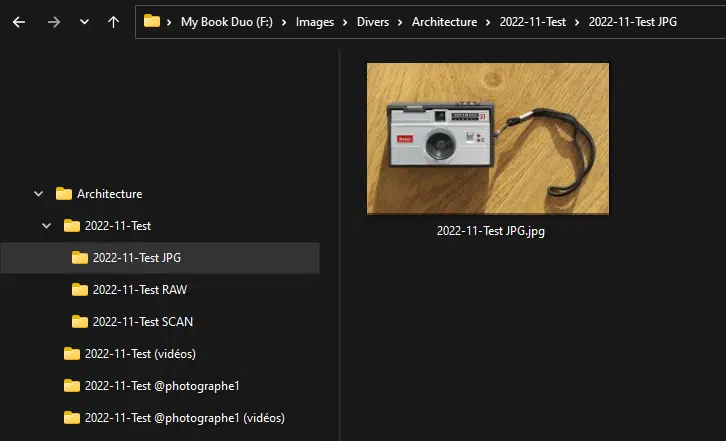Image resolution: width=726 pixels, height=441 pixels.
Task: Click folder icon next to Architecture
Action: click(x=64, y=194)
